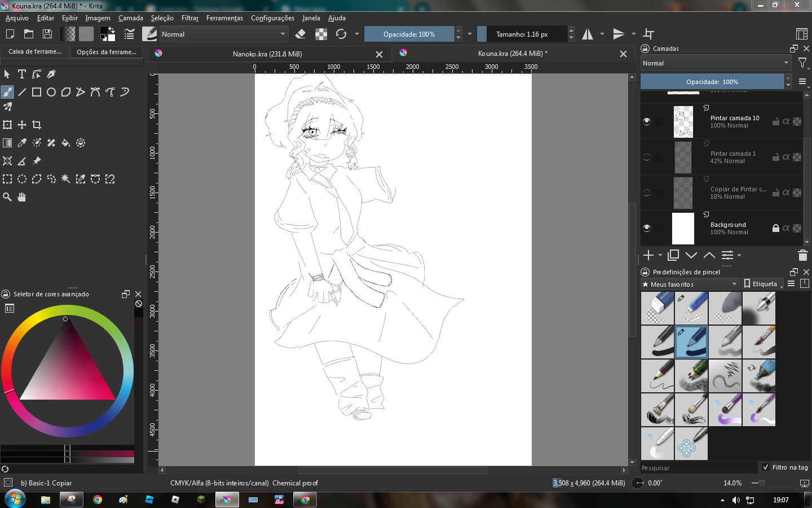
Task: Select the Color picker eyedropper tool
Action: point(22,143)
